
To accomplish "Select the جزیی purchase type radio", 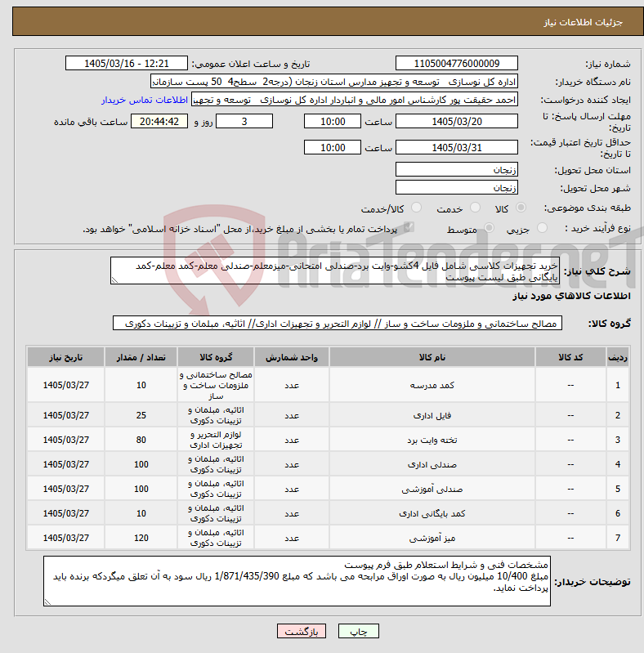I will [542, 228].
